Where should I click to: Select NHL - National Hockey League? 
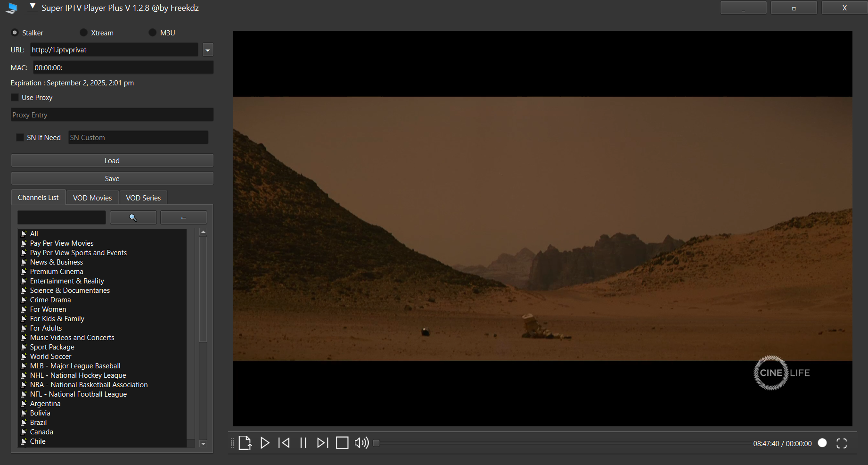102,375
